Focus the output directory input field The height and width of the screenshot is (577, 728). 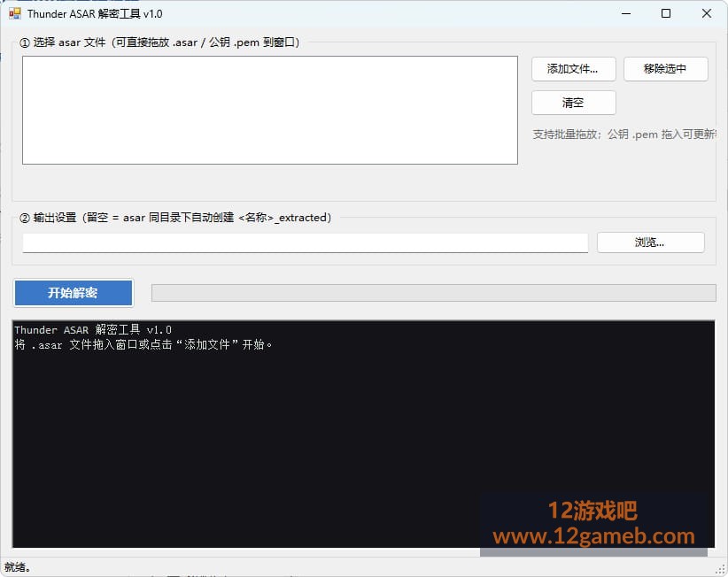(x=305, y=243)
